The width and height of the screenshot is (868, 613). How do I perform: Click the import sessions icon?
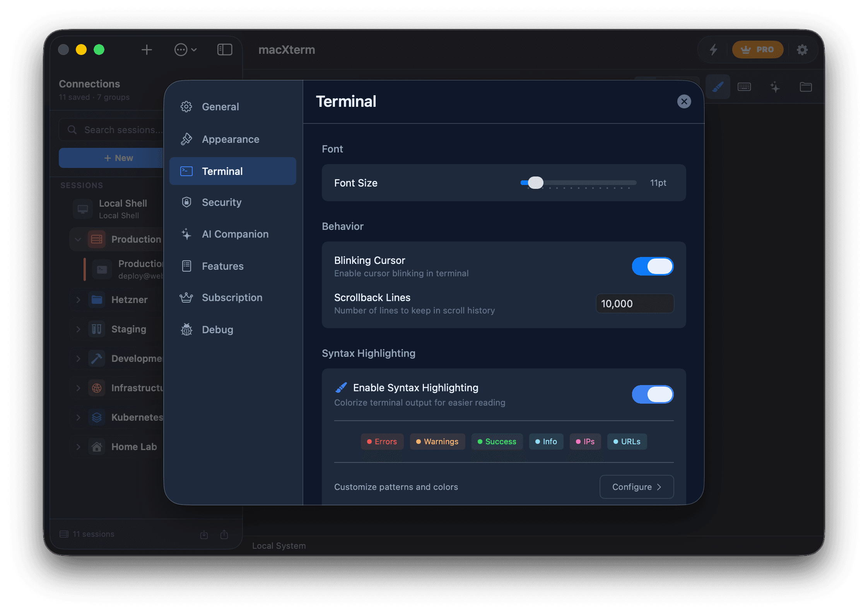(x=204, y=534)
